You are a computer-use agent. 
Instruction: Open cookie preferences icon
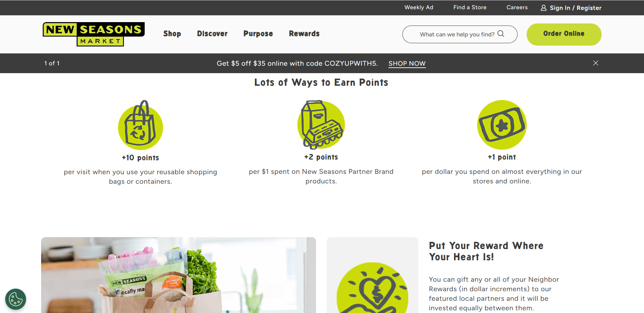(x=16, y=299)
